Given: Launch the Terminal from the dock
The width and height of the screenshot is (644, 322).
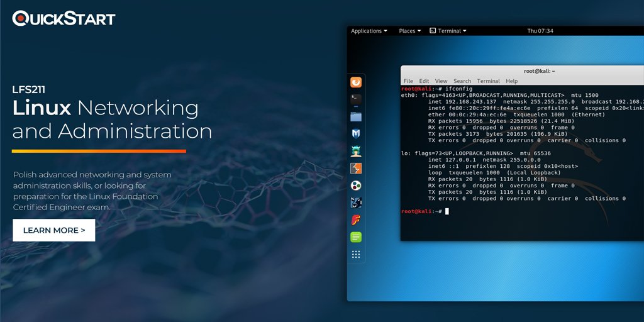Looking at the screenshot, I should click(356, 99).
